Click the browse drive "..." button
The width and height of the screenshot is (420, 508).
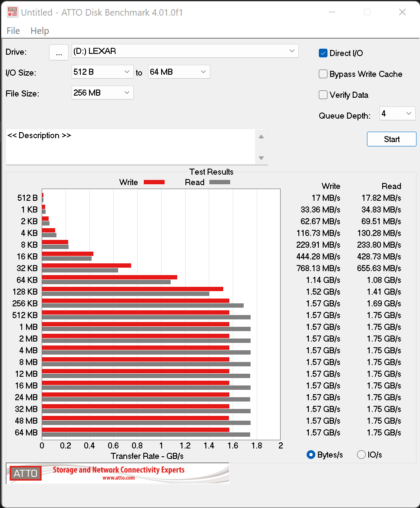coord(59,52)
